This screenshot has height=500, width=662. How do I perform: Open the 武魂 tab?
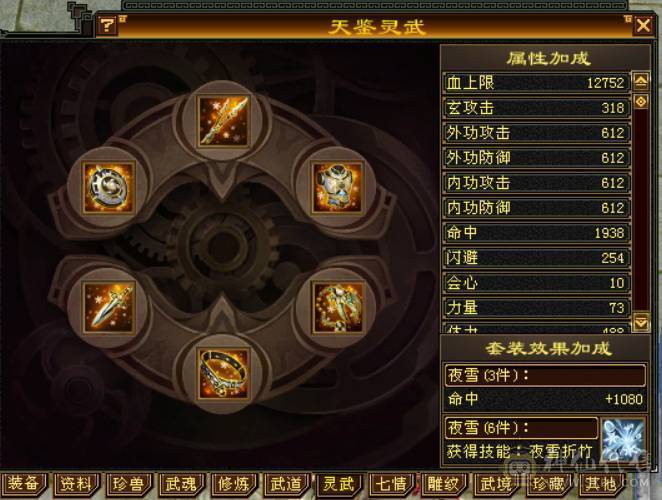coord(181,484)
